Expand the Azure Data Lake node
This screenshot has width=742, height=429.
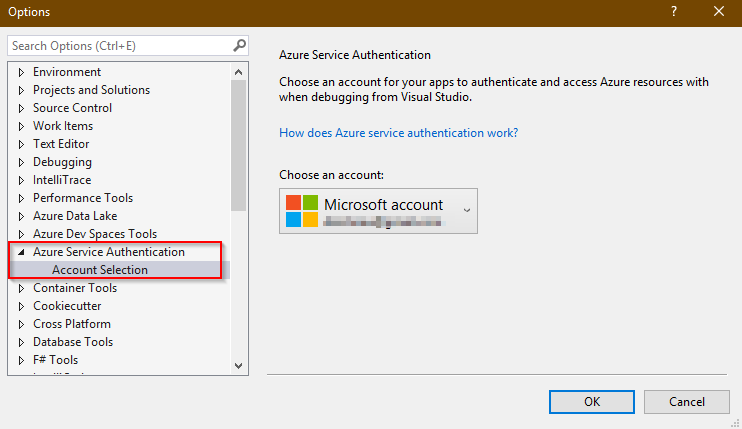pyautogui.click(x=21, y=216)
